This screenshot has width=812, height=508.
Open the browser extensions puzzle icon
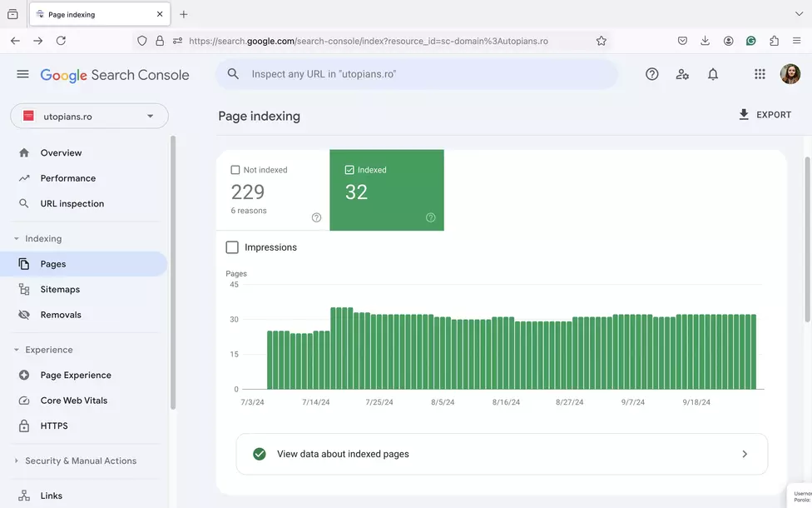click(775, 41)
